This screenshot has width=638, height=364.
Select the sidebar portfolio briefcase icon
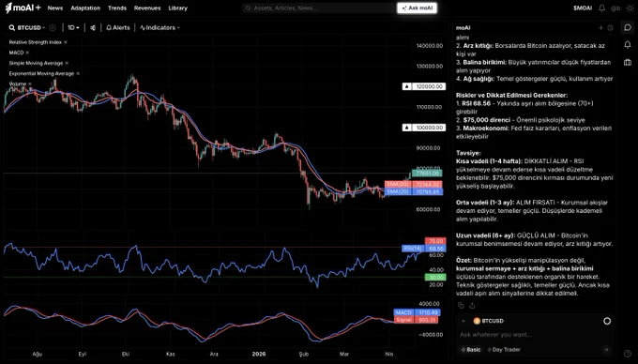[628, 62]
